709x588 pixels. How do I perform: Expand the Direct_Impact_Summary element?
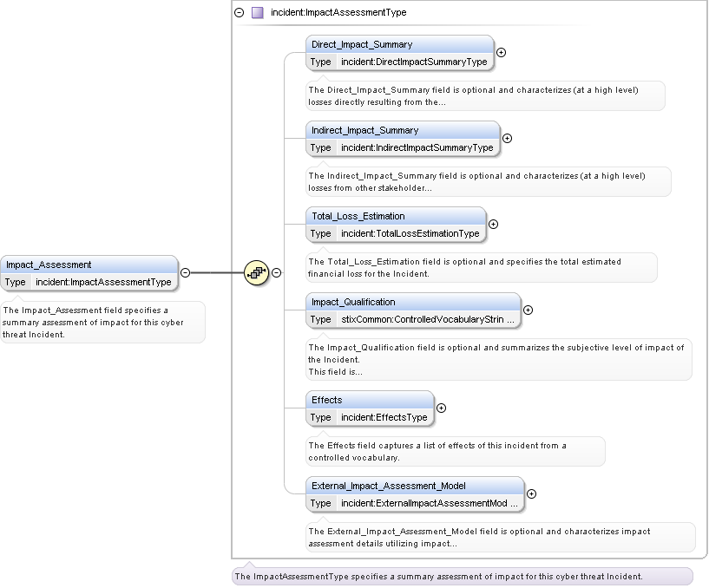(x=501, y=52)
